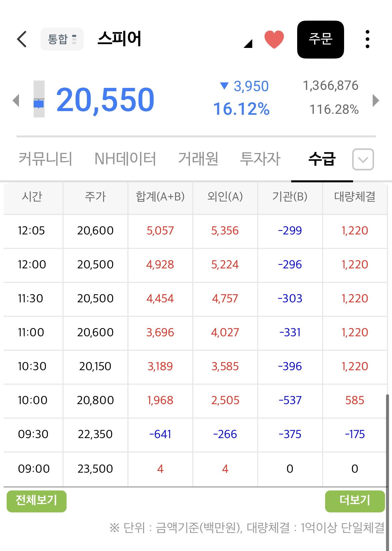Expand the tab list chevron box
The image size is (392, 551).
[x=363, y=159]
